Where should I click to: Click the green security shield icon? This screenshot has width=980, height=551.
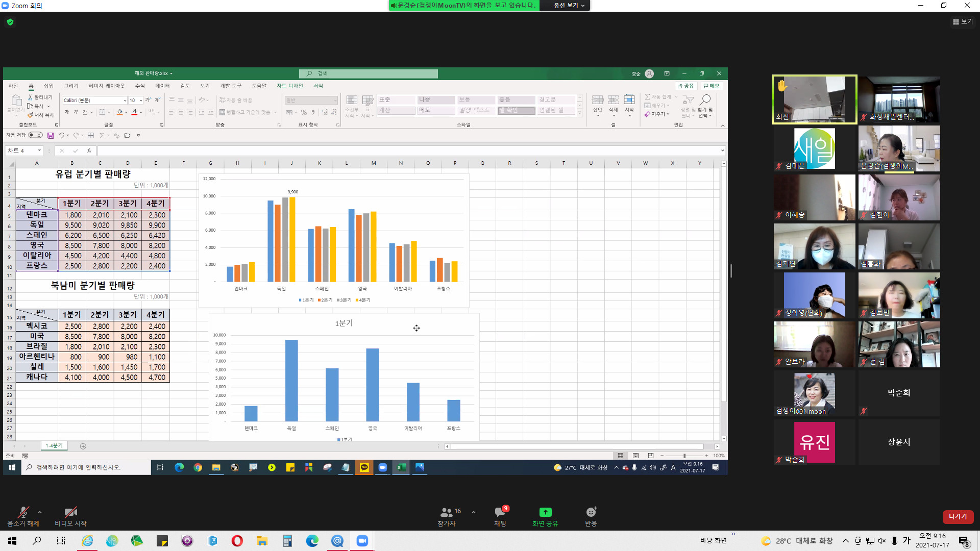(10, 22)
